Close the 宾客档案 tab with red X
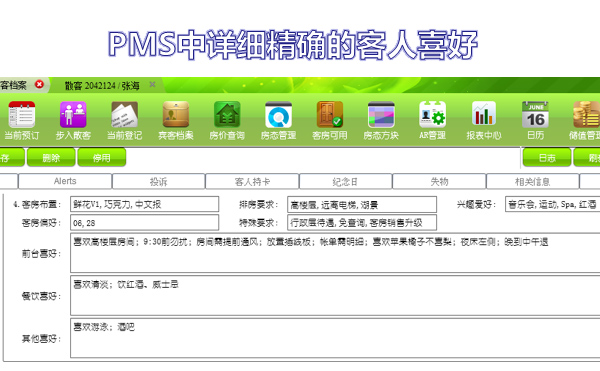 pyautogui.click(x=39, y=84)
